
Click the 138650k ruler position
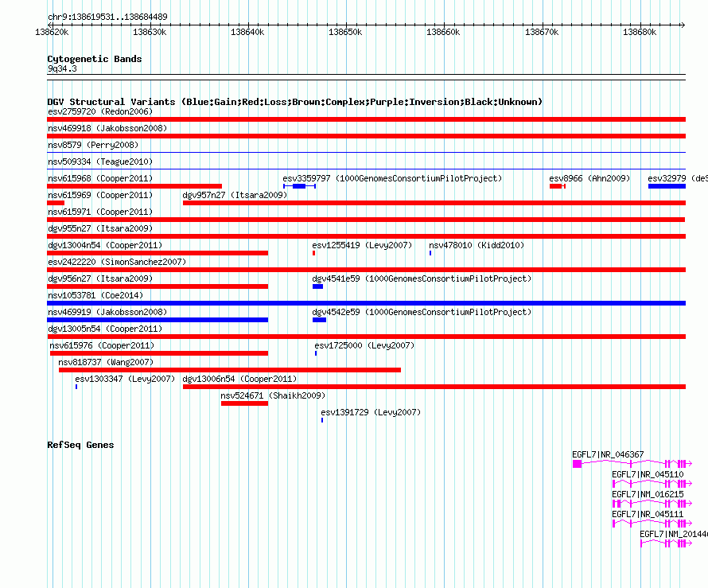tap(345, 32)
